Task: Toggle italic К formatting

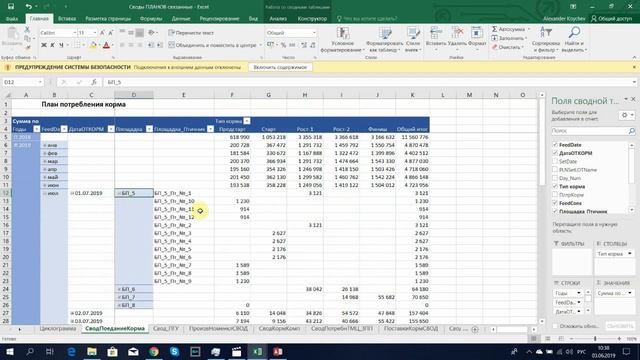Action: pyautogui.click(x=52, y=45)
